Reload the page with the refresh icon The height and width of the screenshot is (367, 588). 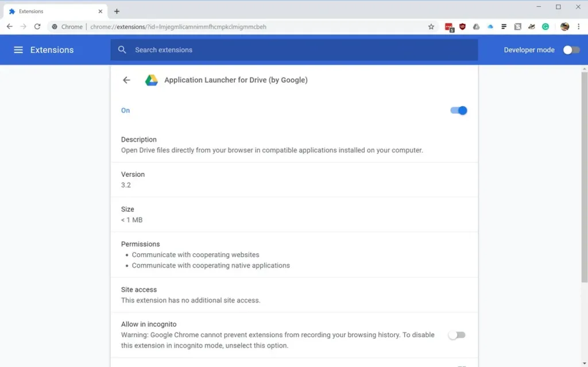37,26
